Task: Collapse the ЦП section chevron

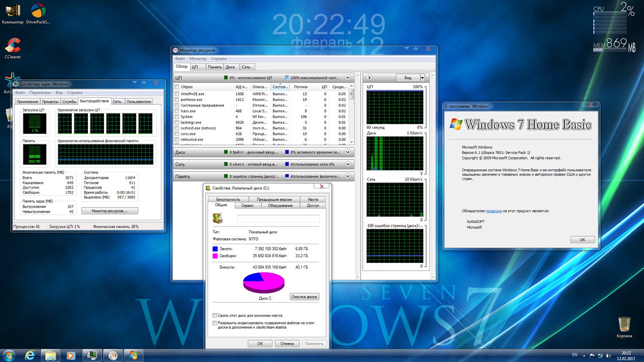Action: click(347, 78)
